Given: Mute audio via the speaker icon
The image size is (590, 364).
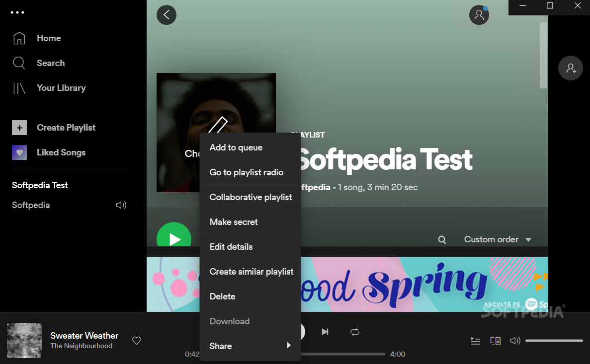Looking at the screenshot, I should [515, 341].
